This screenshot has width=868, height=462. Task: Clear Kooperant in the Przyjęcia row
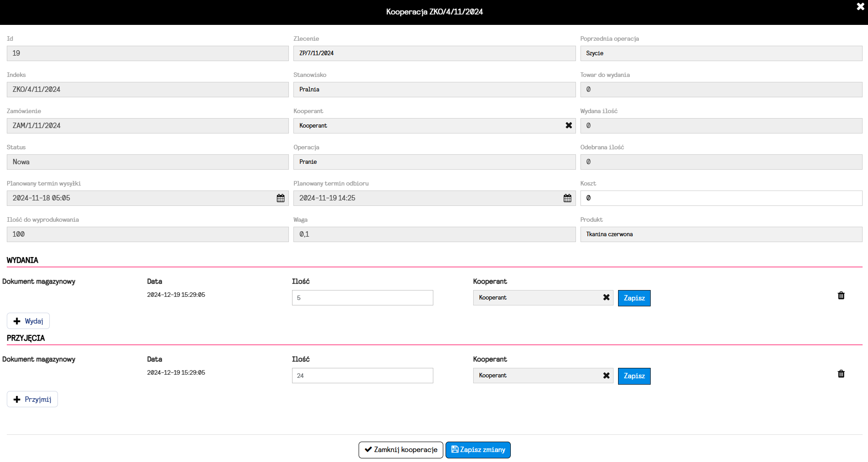[x=606, y=376]
